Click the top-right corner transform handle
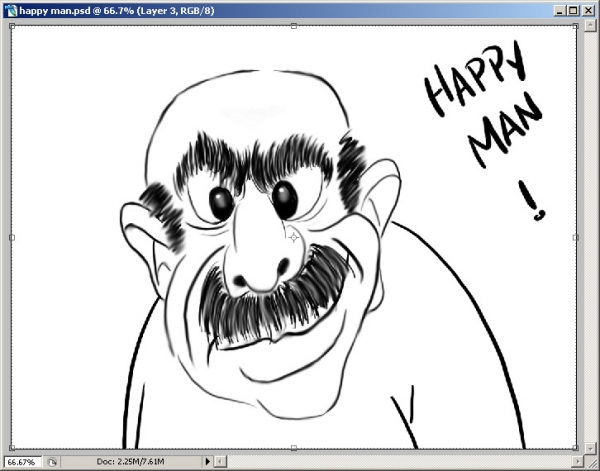Screen dimensions: 600x471 tap(575, 26)
